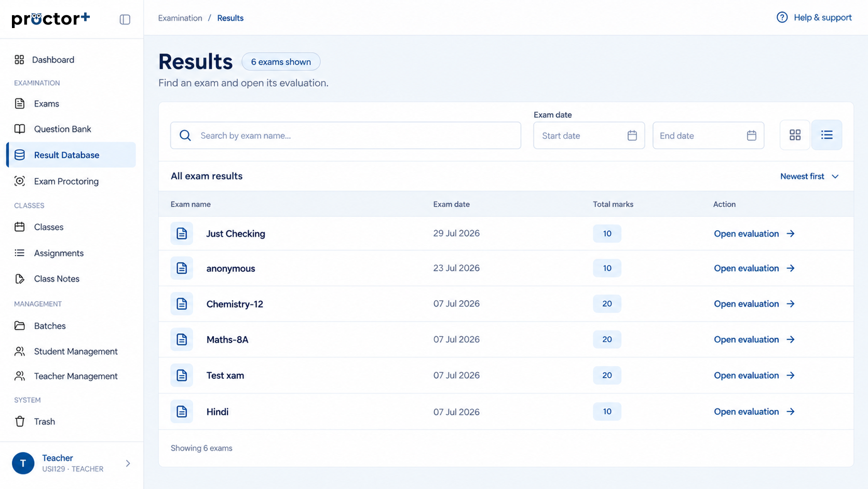Click the arrow beside Just Checking's Open evaluation
Screen dimensions: 868x489
coord(791,234)
